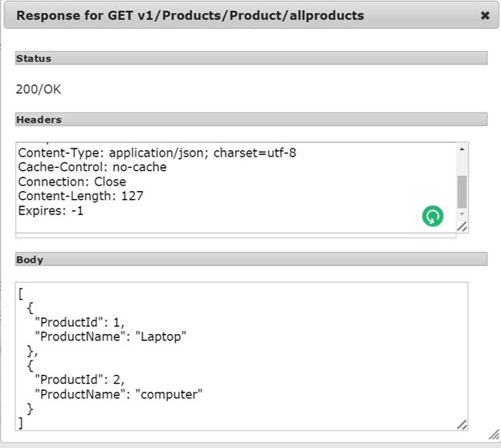Click the Body text area resize grip
This screenshot has width=501, height=448.
point(462,424)
